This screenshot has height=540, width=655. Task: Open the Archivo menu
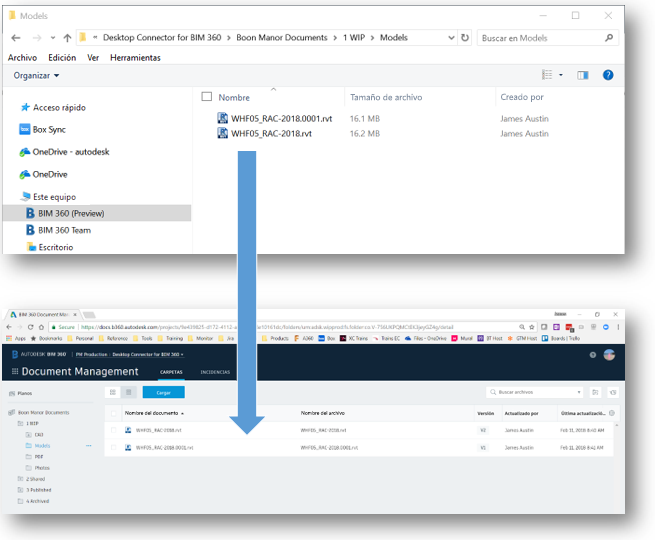[23, 58]
